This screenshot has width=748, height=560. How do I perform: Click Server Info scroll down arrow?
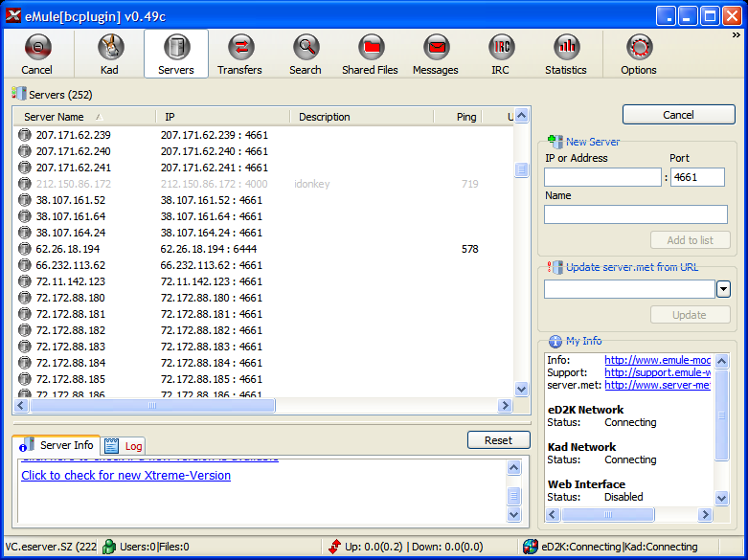coord(513,514)
